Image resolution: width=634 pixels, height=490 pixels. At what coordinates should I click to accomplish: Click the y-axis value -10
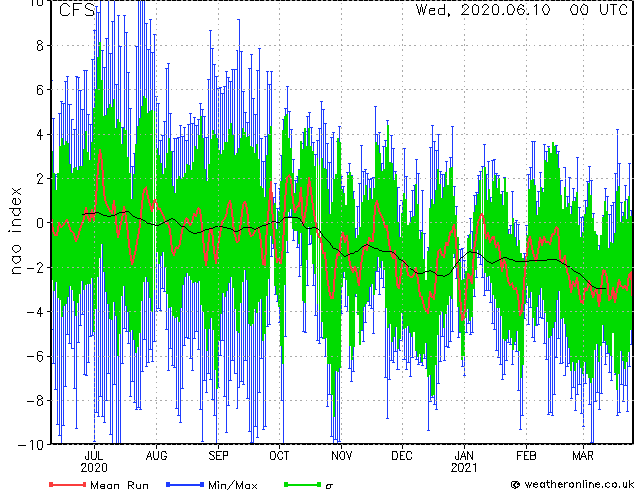point(31,445)
